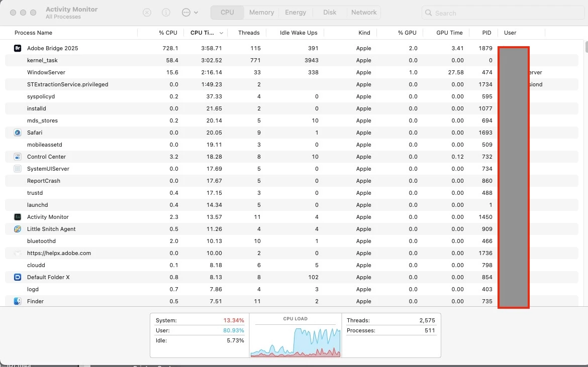Select the ReportCrash process row
Viewport: 588px width, 367px height.
[291, 181]
